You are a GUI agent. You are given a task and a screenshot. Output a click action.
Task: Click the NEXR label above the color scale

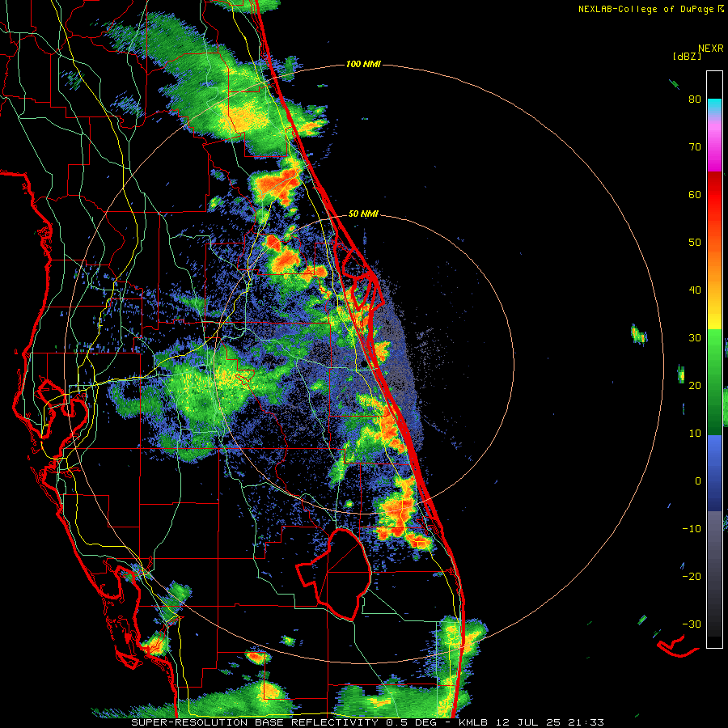point(711,49)
